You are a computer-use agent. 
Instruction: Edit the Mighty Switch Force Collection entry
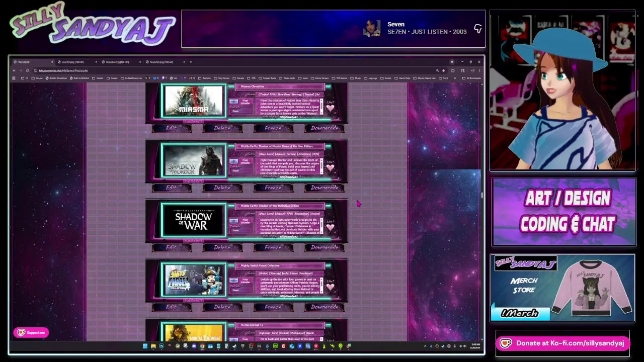coord(172,307)
